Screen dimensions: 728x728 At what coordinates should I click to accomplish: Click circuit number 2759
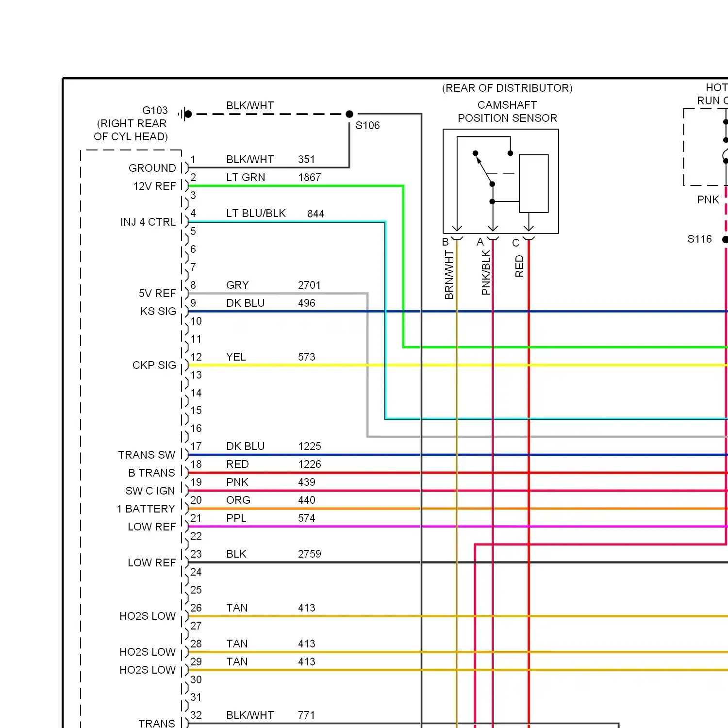[x=310, y=554]
